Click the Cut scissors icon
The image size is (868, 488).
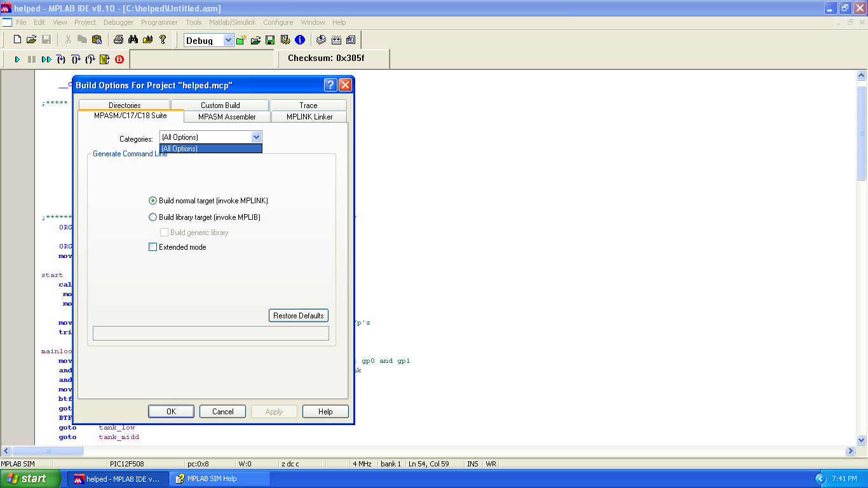68,39
